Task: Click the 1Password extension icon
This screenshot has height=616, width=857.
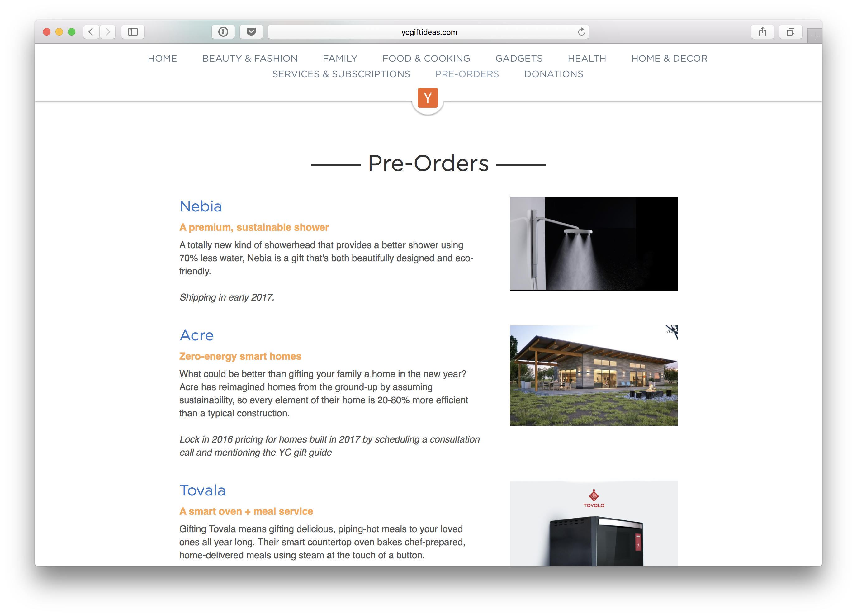Action: point(223,32)
